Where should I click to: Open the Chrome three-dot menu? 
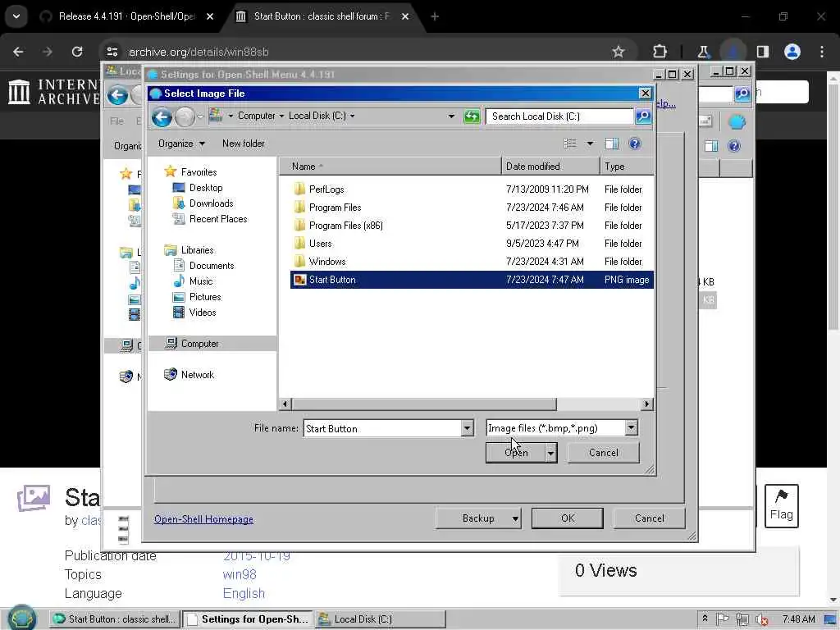822,52
